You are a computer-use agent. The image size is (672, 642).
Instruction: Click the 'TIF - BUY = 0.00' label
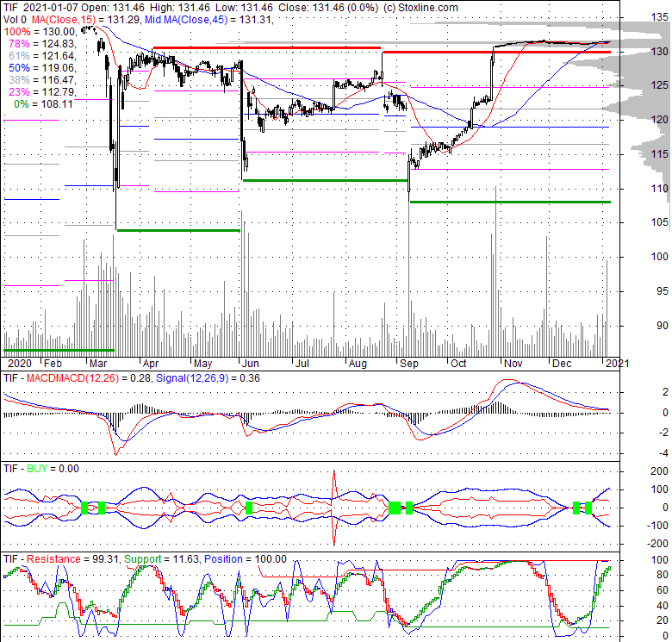[x=41, y=469]
